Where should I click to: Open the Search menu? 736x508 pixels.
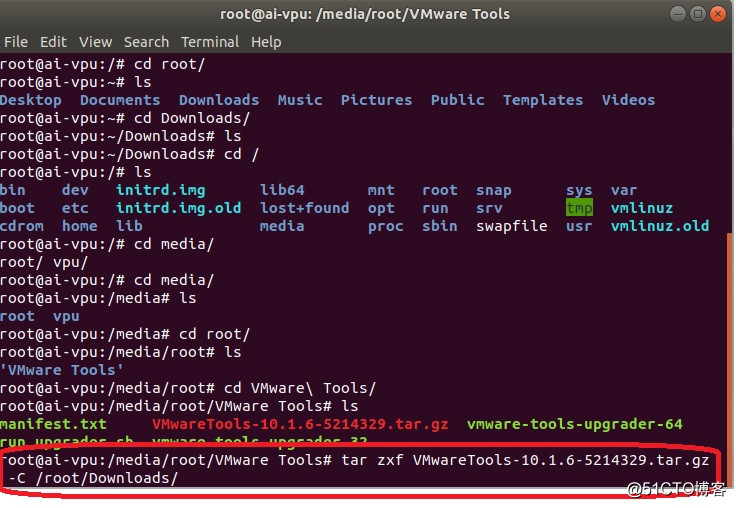coord(146,42)
